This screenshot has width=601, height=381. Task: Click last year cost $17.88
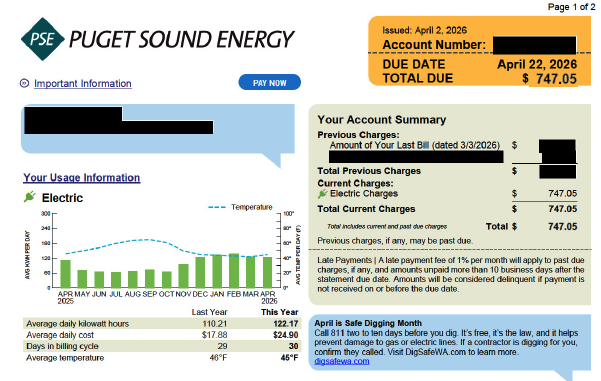click(214, 335)
